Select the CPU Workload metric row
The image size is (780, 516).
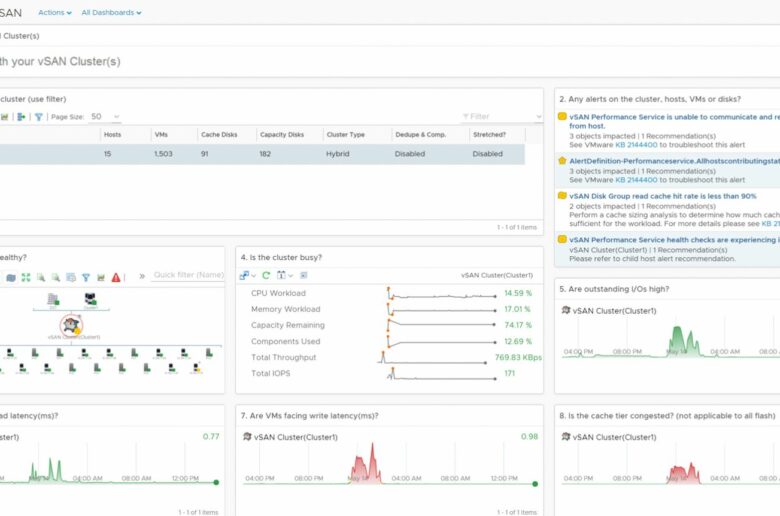pyautogui.click(x=390, y=294)
